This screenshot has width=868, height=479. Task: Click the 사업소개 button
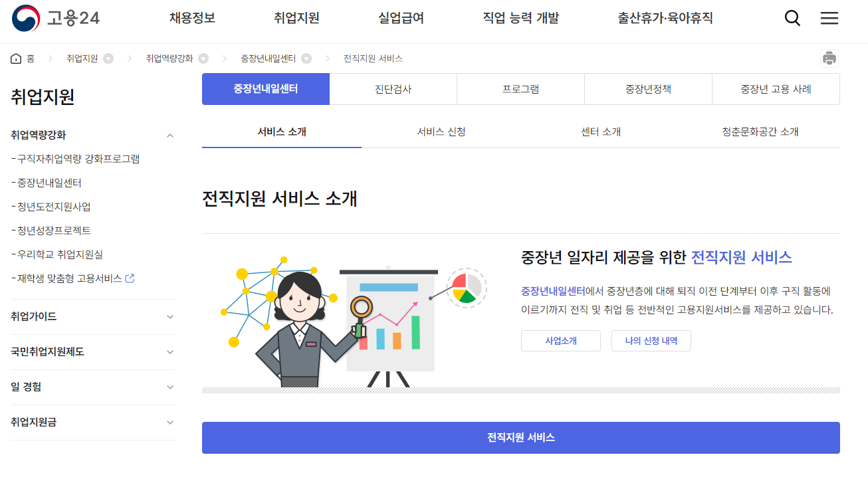click(x=561, y=341)
